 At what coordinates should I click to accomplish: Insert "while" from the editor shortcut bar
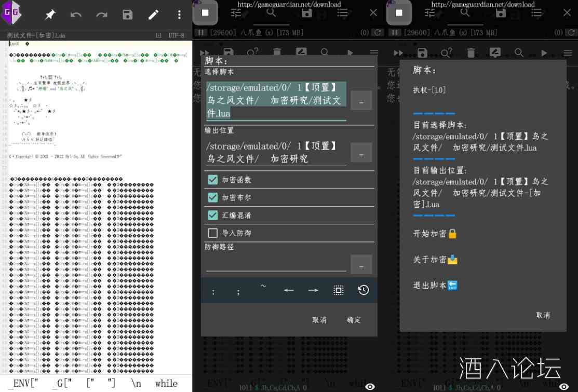(166, 383)
